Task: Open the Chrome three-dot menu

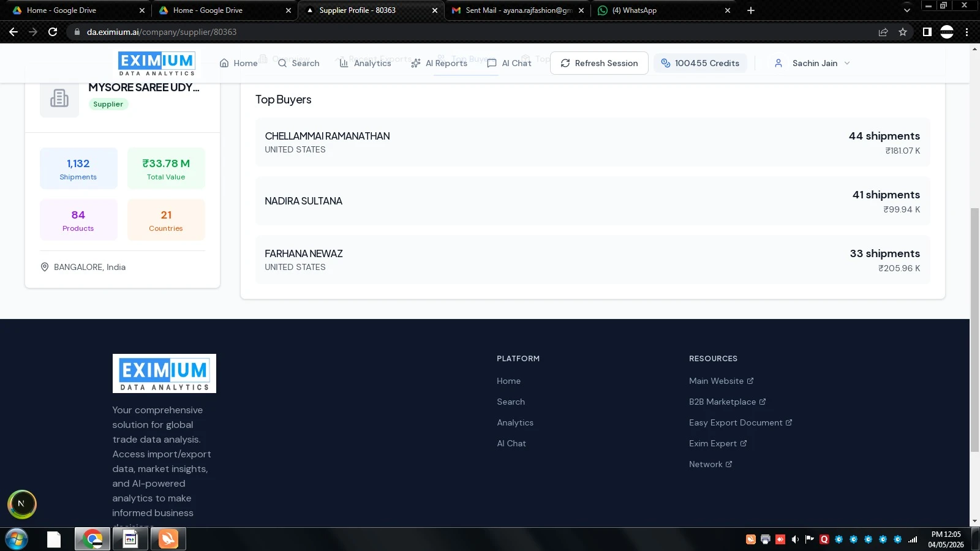Action: tap(967, 32)
